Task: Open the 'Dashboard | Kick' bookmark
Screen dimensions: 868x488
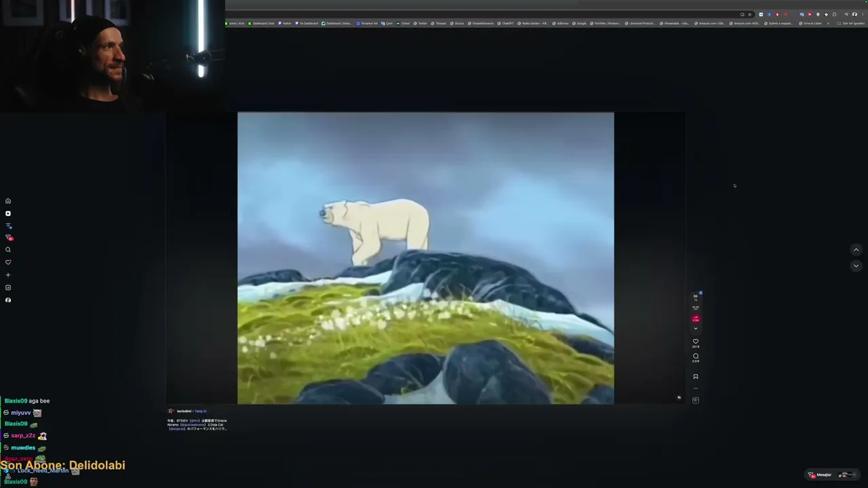Action: (261, 24)
